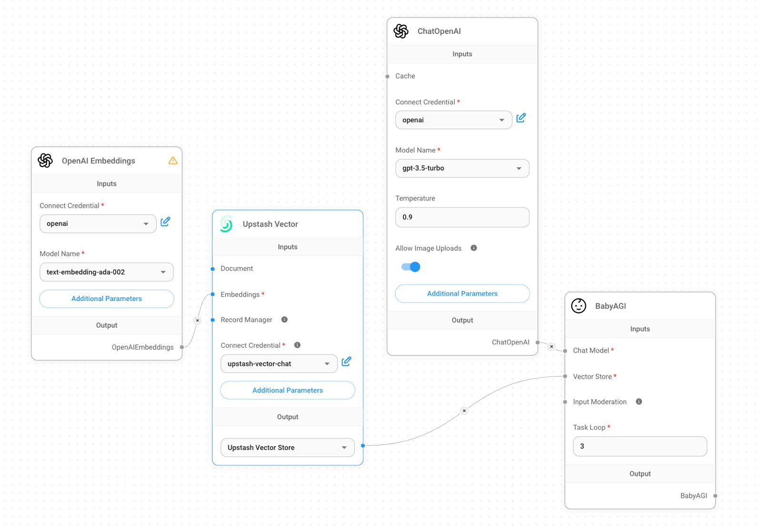Click info icon next to Allow Image Uploads
The height and width of the screenshot is (532, 762).
click(x=474, y=248)
